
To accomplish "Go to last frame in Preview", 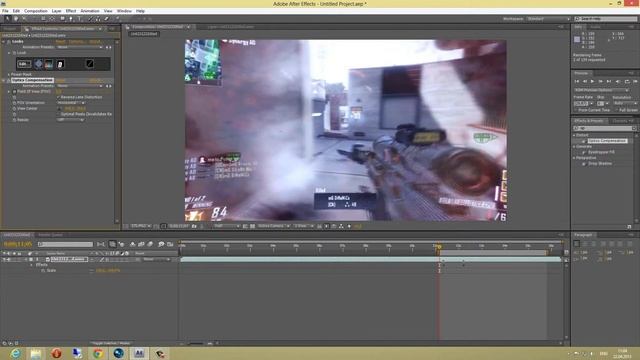I will tap(609, 82).
